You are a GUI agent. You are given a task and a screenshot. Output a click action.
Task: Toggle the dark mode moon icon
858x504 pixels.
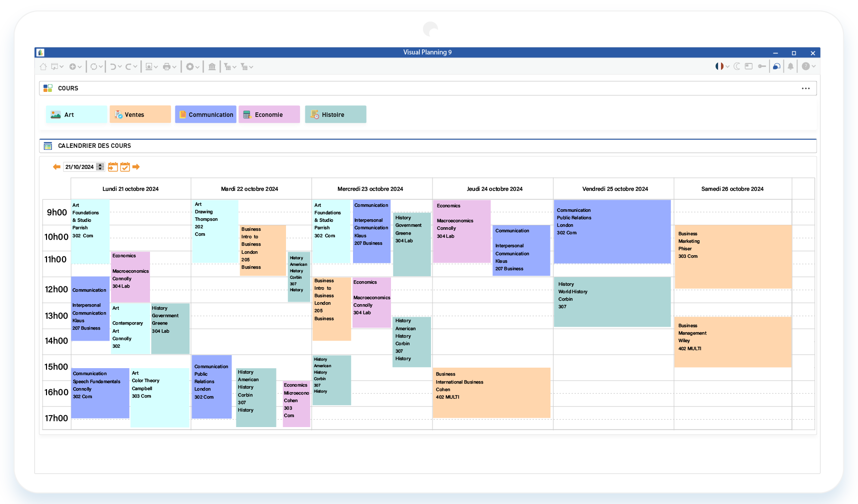[x=737, y=66]
